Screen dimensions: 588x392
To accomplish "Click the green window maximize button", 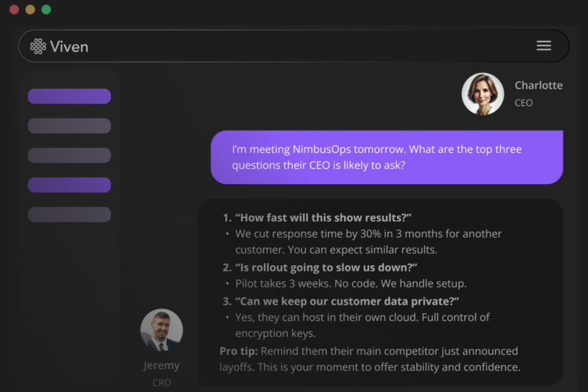I will click(x=46, y=9).
